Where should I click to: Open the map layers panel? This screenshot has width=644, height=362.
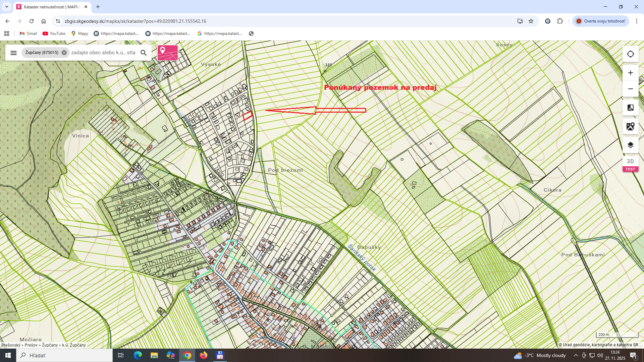[x=630, y=145]
